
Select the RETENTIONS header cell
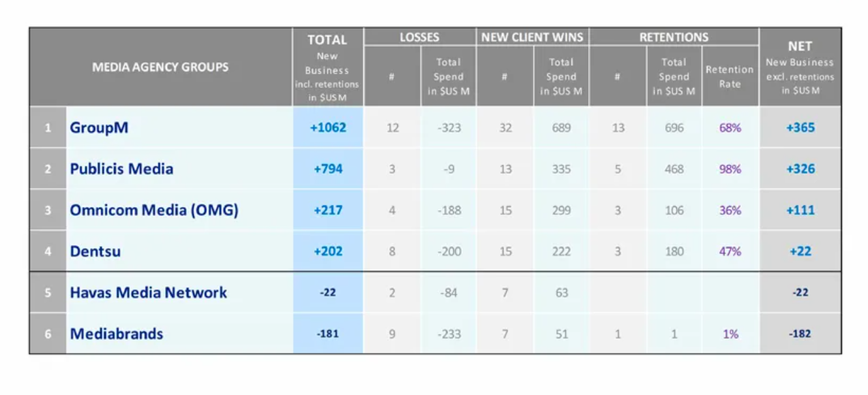tap(674, 37)
